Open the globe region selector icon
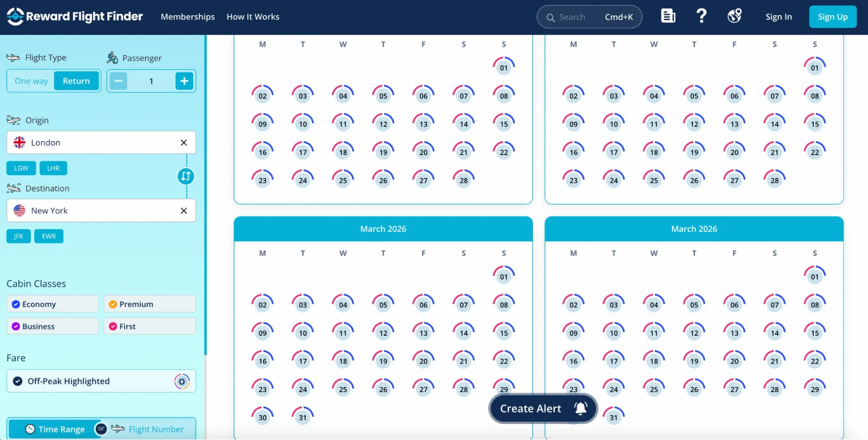This screenshot has width=868, height=440. pos(734,16)
